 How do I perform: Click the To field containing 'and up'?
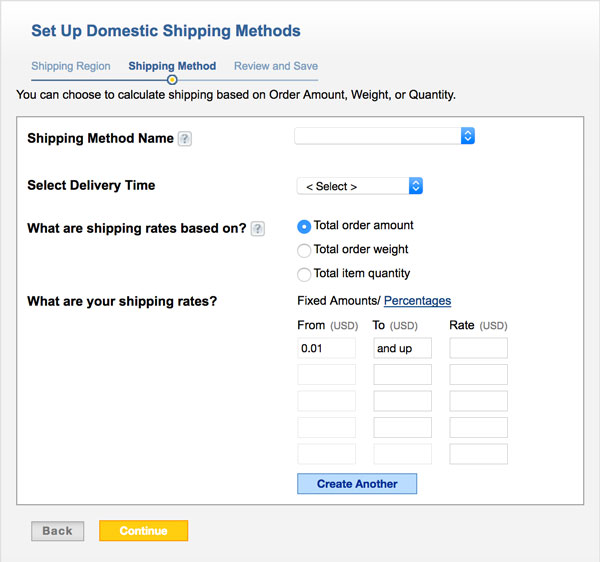tap(403, 348)
